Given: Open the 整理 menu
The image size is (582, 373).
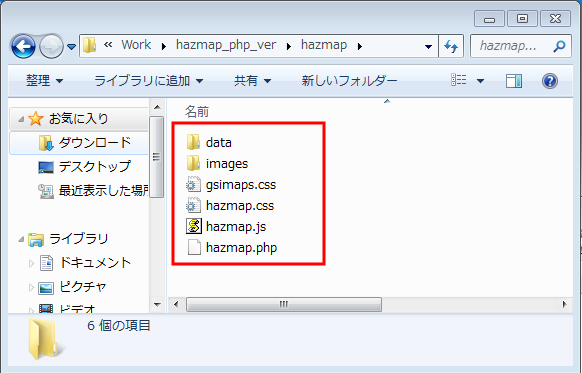Looking at the screenshot, I should [44, 81].
